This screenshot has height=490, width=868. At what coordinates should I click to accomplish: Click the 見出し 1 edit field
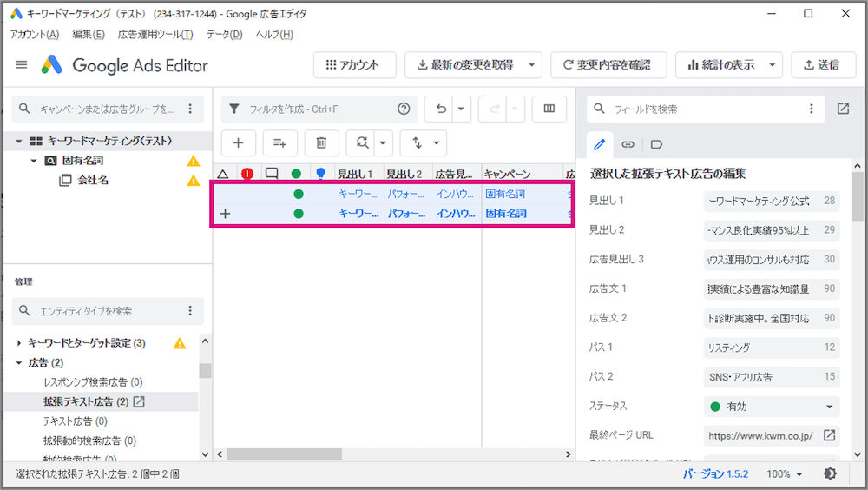pyautogui.click(x=772, y=201)
